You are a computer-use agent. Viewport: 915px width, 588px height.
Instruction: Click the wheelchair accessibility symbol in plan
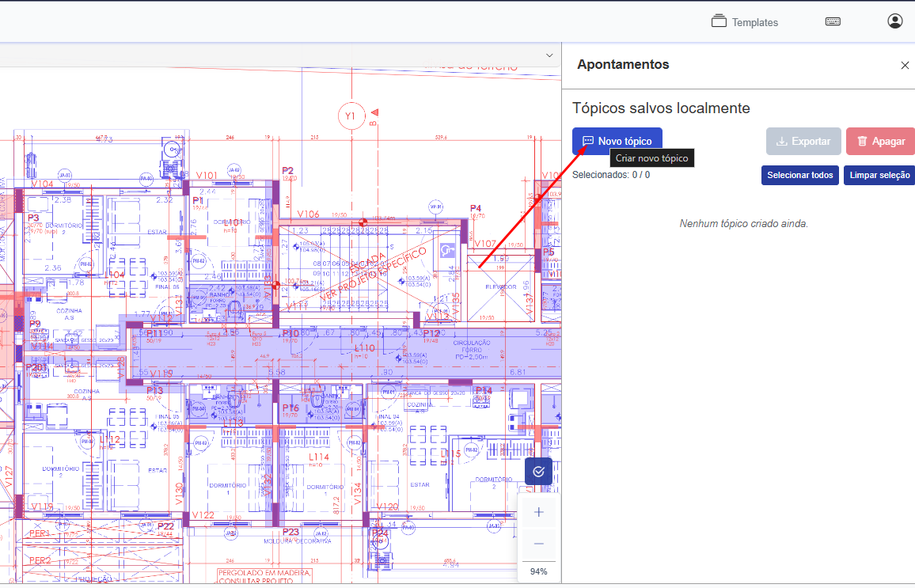click(447, 250)
